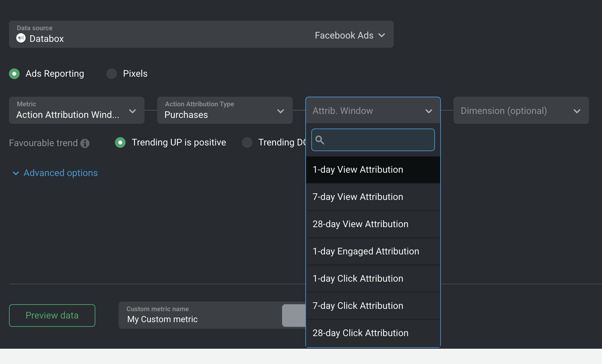This screenshot has width=602, height=364.
Task: Select 7-day View Attribution
Action: point(373,197)
